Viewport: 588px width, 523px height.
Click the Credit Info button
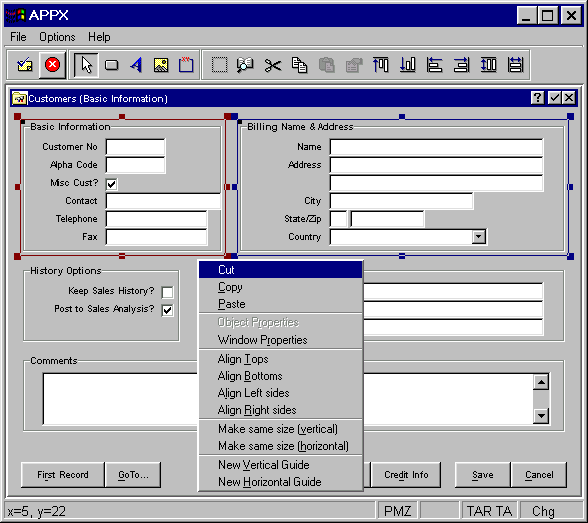pyautogui.click(x=406, y=475)
